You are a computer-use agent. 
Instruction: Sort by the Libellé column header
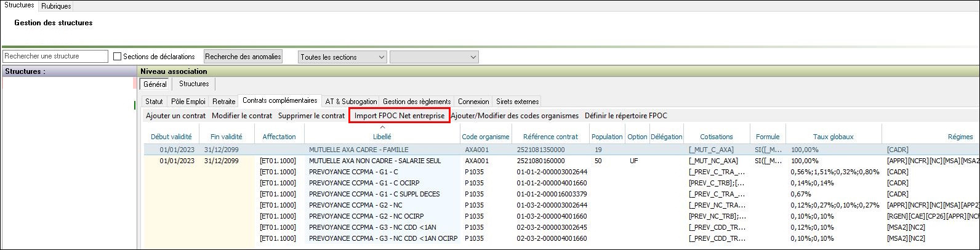(x=382, y=137)
